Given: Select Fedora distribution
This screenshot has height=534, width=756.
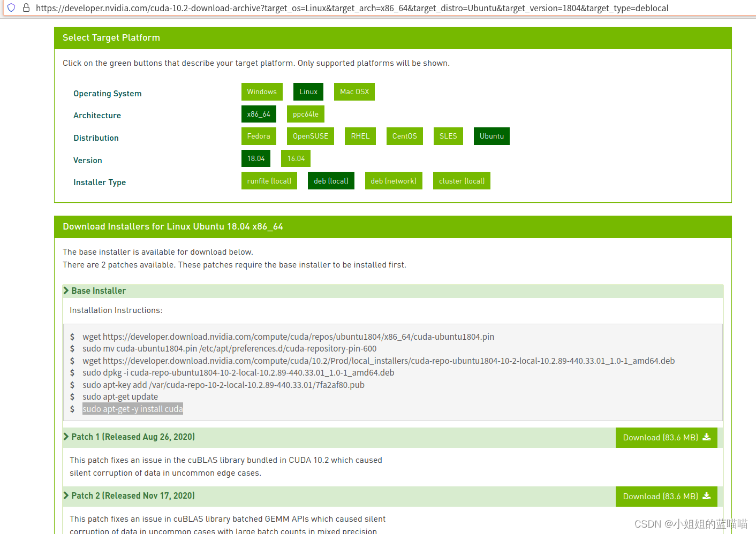Looking at the screenshot, I should pyautogui.click(x=259, y=136).
